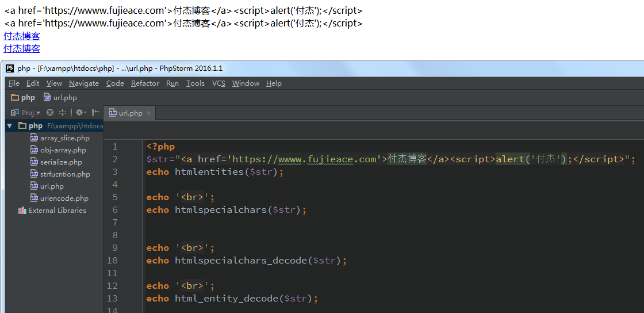This screenshot has height=313, width=644.
Task: Click url.php in the breadcrumb bar
Action: (65, 98)
